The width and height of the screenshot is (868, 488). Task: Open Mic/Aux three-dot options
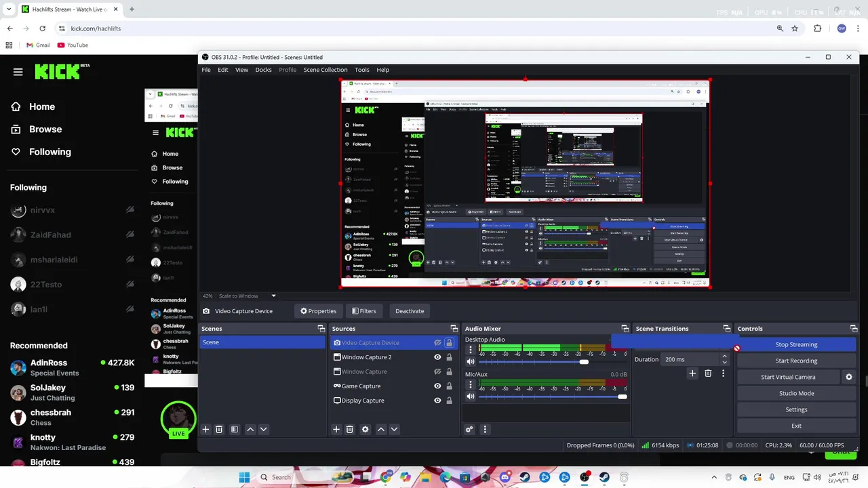pos(471,384)
